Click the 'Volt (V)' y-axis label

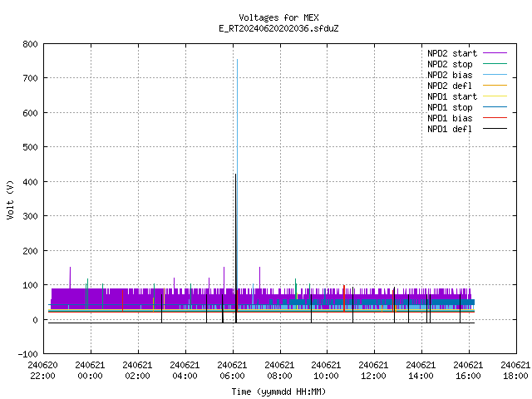pyautogui.click(x=10, y=199)
